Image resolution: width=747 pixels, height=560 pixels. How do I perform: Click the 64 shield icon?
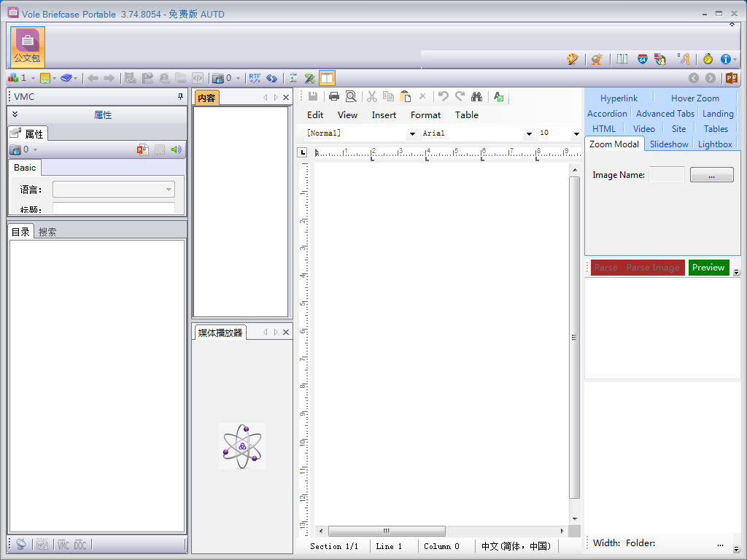tap(642, 59)
